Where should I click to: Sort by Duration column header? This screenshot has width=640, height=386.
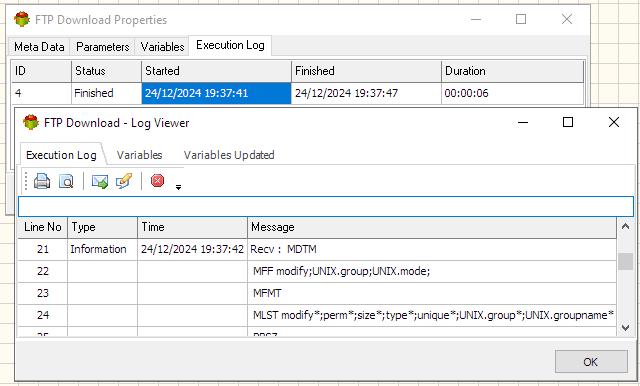point(513,71)
